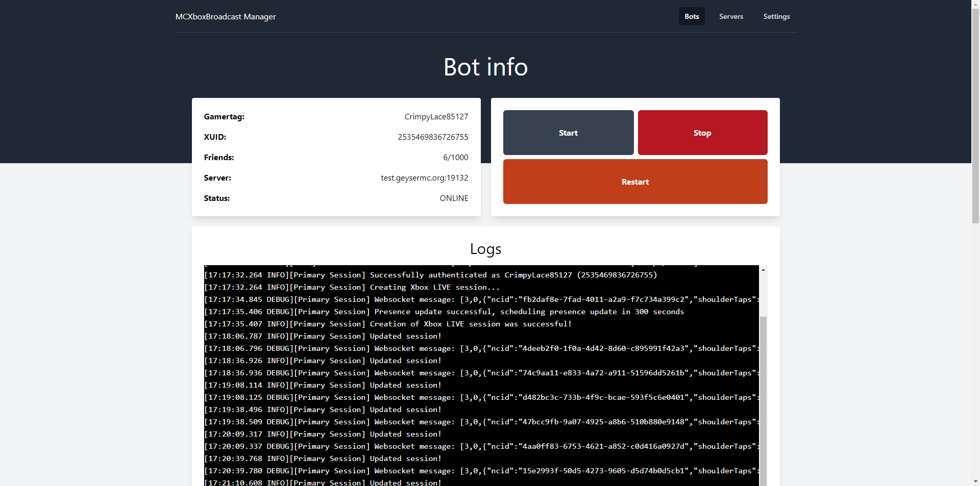The width and height of the screenshot is (980, 486).
Task: Click the page scrollbar down arrow
Action: pos(975,481)
